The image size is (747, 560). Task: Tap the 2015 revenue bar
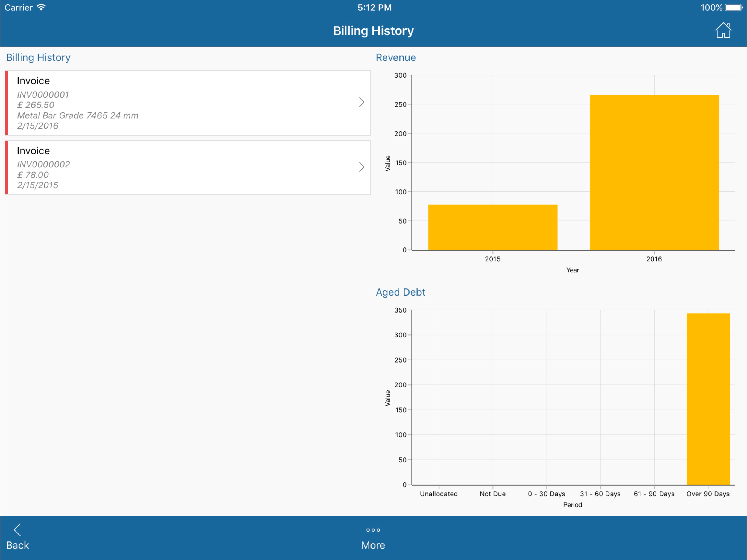pyautogui.click(x=493, y=227)
